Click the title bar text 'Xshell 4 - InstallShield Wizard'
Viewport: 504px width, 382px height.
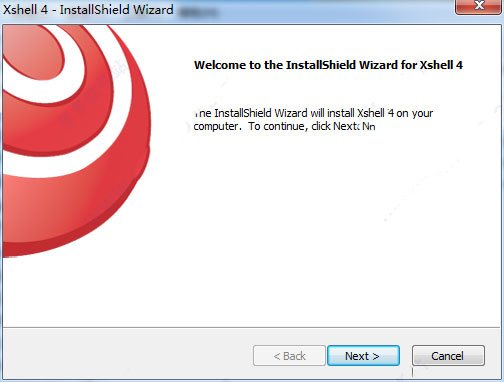[x=88, y=9]
